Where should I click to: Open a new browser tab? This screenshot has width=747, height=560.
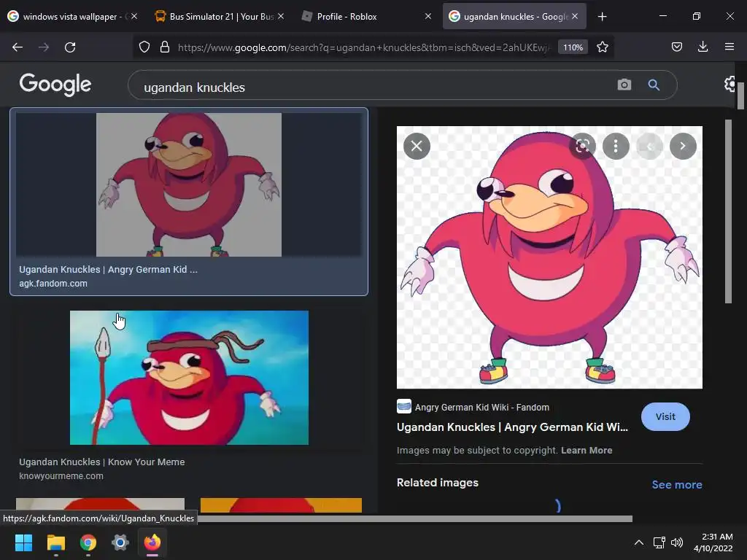(x=602, y=17)
